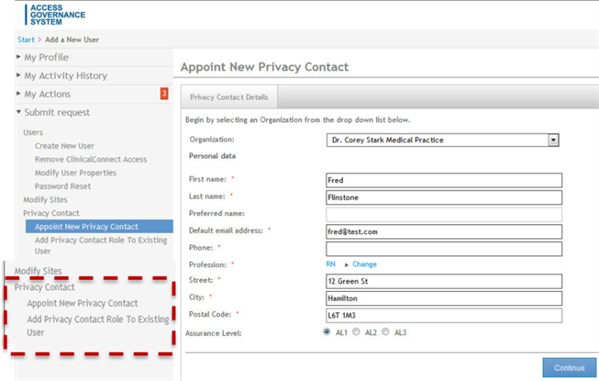Viewport: 599px width, 381px height.
Task: Click the Appoint New Privacy Contact page heading
Action: click(264, 67)
